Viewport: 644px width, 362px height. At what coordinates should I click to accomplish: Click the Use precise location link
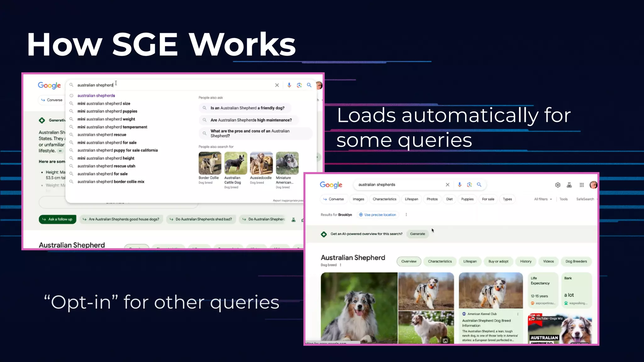coord(380,215)
